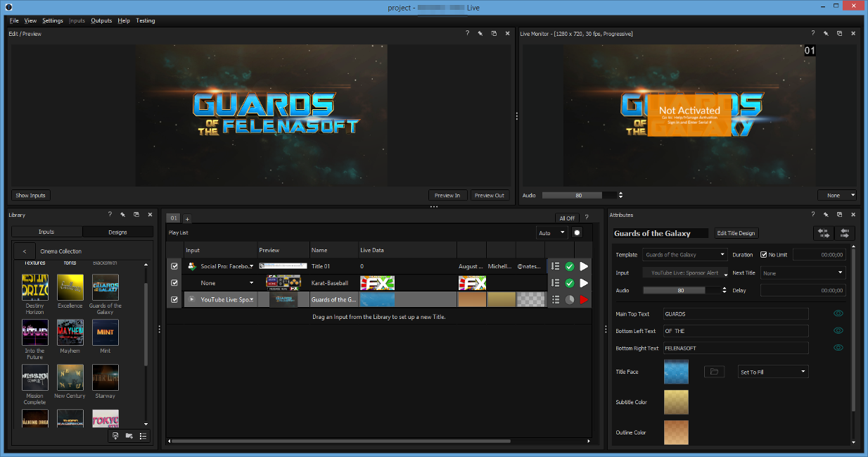
Task: Play the Title 01 row
Action: pyautogui.click(x=584, y=266)
